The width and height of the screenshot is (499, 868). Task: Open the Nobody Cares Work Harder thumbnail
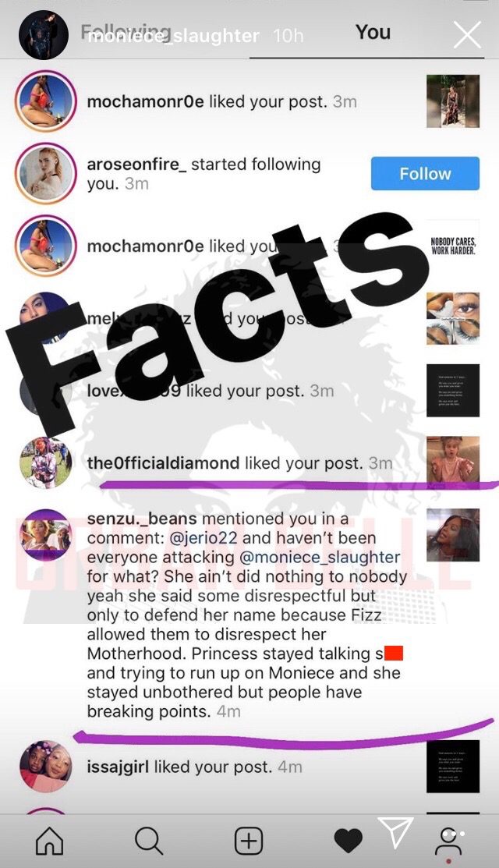point(453,246)
